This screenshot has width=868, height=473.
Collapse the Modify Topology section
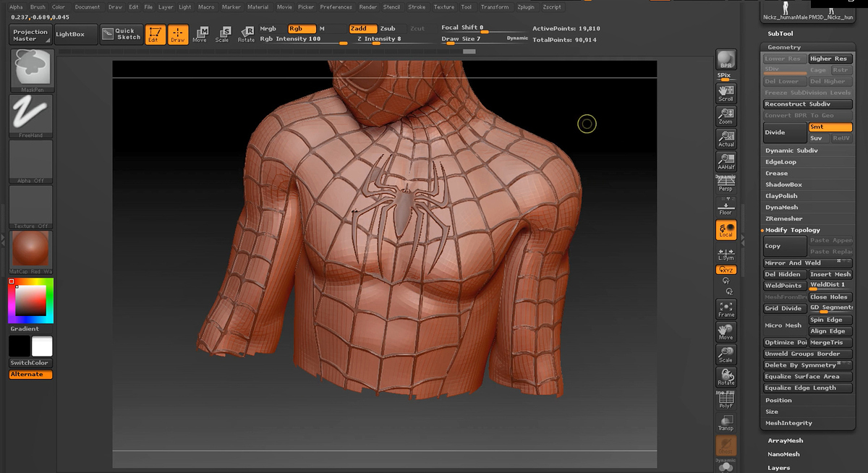coord(793,230)
